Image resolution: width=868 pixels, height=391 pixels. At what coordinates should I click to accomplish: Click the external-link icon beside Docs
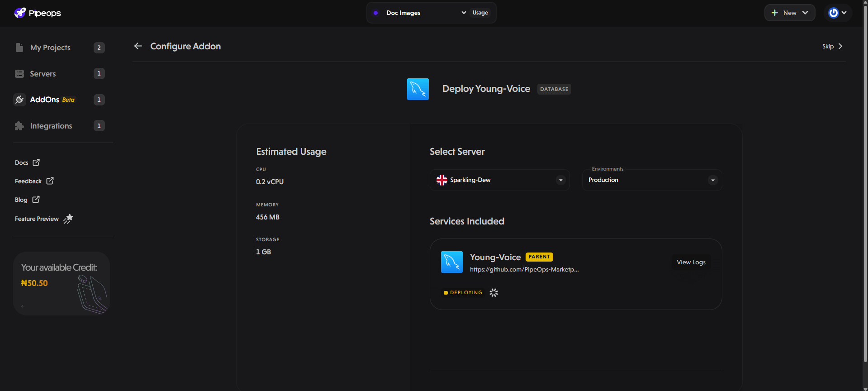(x=36, y=162)
